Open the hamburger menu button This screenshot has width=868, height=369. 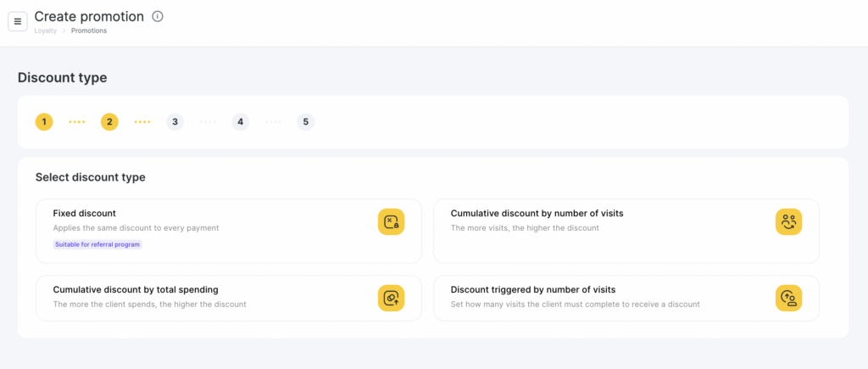click(18, 21)
